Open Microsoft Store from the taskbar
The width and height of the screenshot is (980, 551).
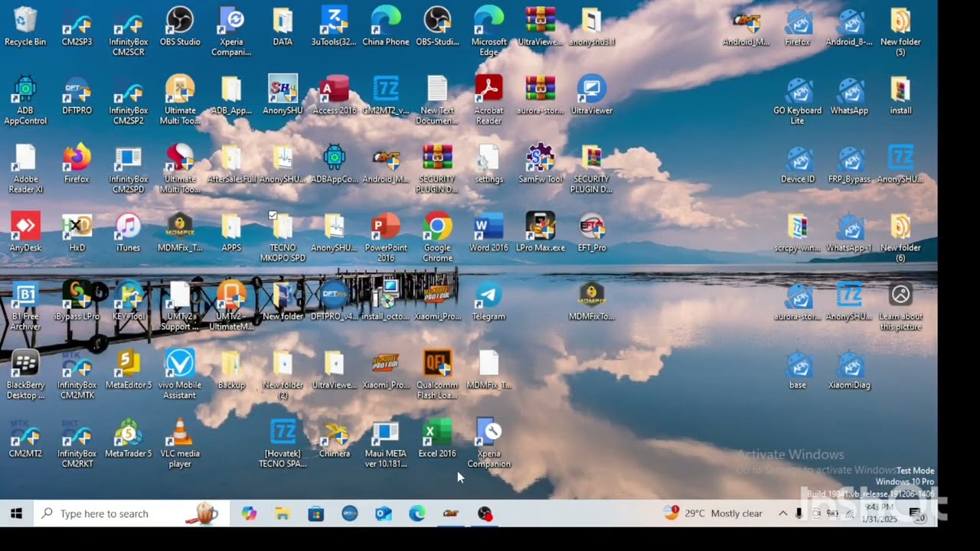click(x=316, y=514)
